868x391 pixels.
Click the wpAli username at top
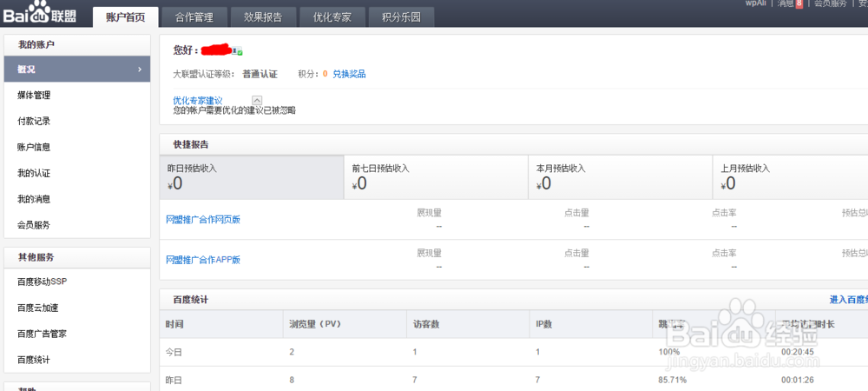(x=756, y=3)
